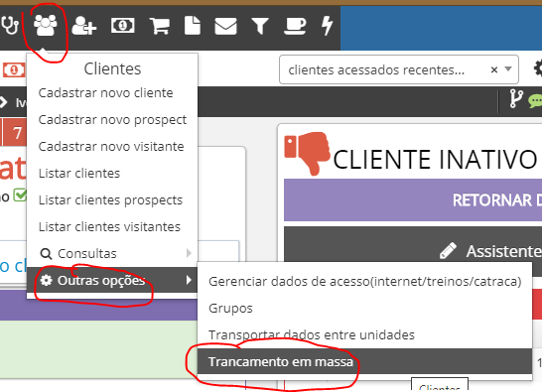Image resolution: width=542 pixels, height=392 pixels.
Task: Click the coffee cup icon
Action: coord(295,26)
